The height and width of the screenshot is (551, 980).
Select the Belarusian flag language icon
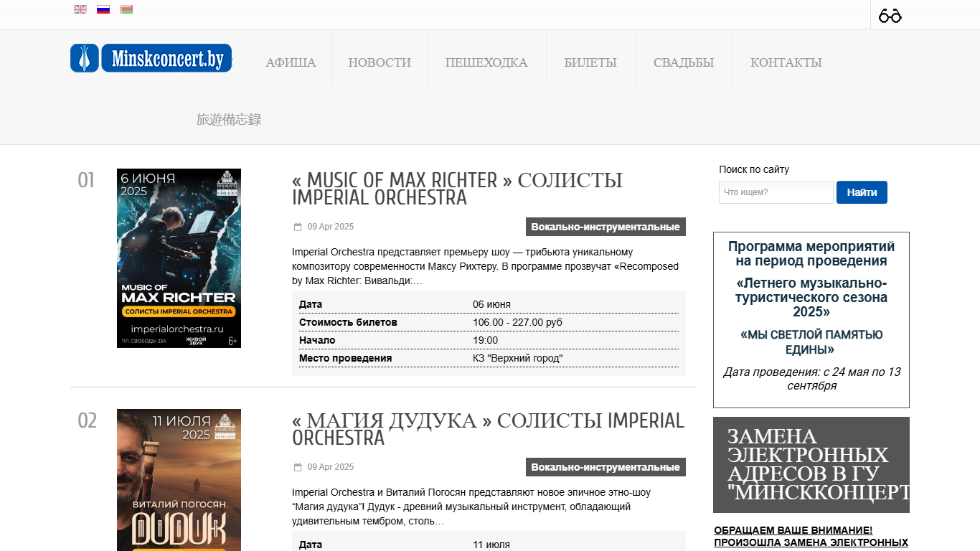[126, 9]
